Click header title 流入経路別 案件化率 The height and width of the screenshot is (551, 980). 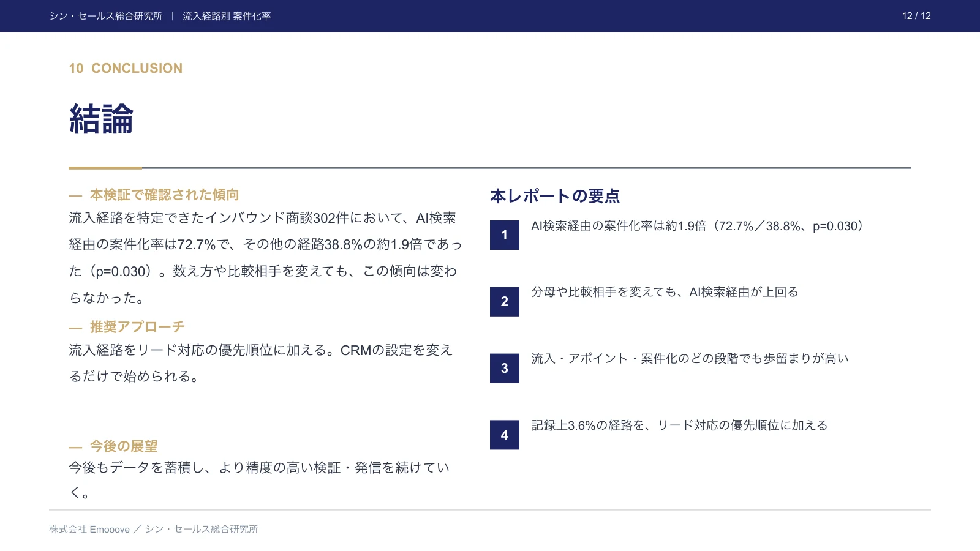(227, 16)
